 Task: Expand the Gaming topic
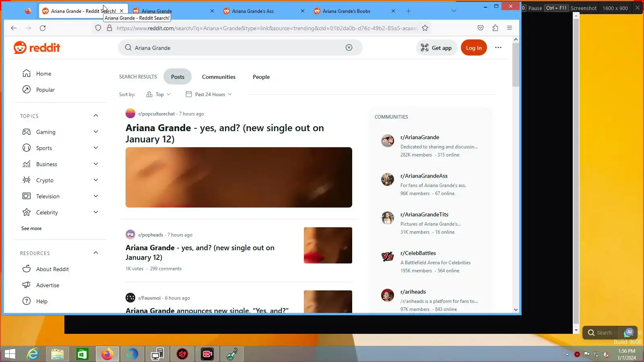click(96, 132)
